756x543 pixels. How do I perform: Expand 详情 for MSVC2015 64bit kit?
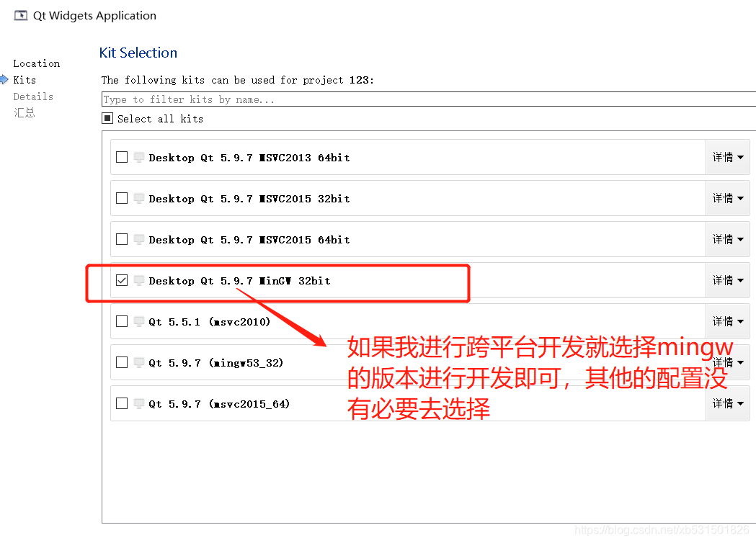click(728, 239)
